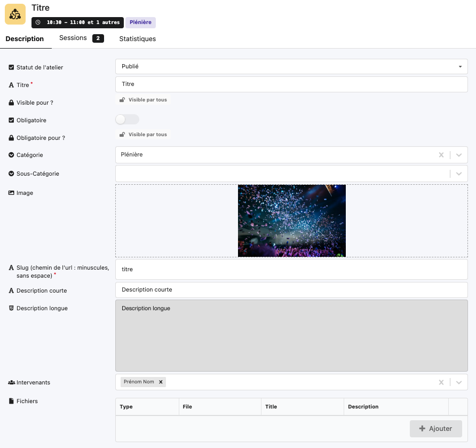Expand the Sous-Catégorie dropdown
This screenshot has width=476, height=448.
(459, 174)
